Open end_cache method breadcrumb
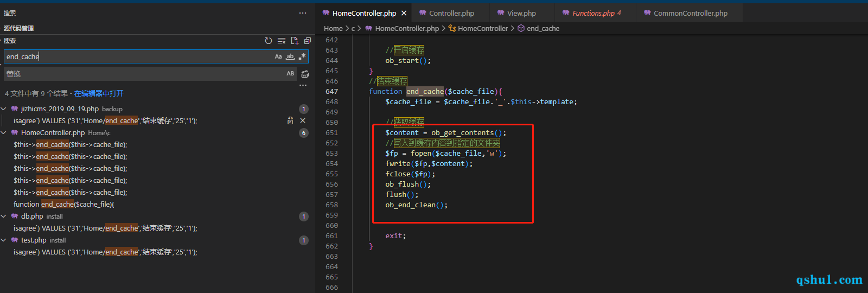This screenshot has height=293, width=868. 543,28
